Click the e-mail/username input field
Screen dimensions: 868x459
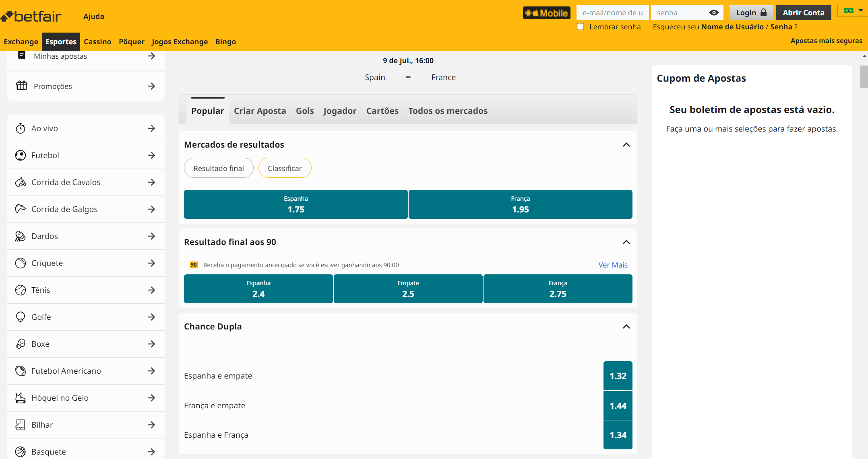click(x=612, y=12)
